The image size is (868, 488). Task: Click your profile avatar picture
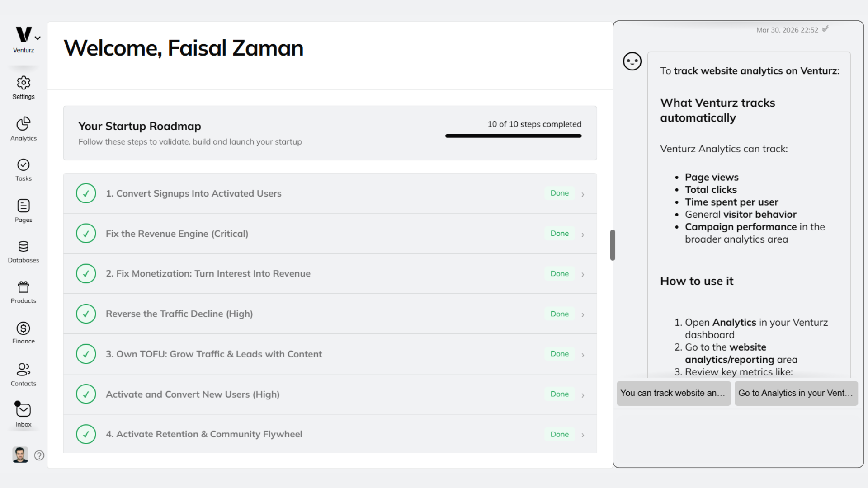point(19,455)
